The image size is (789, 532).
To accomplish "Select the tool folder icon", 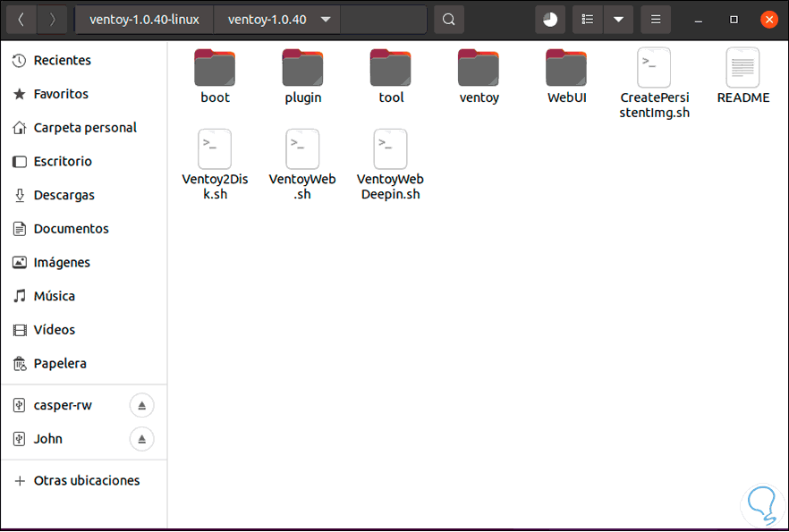I will tap(390, 68).
